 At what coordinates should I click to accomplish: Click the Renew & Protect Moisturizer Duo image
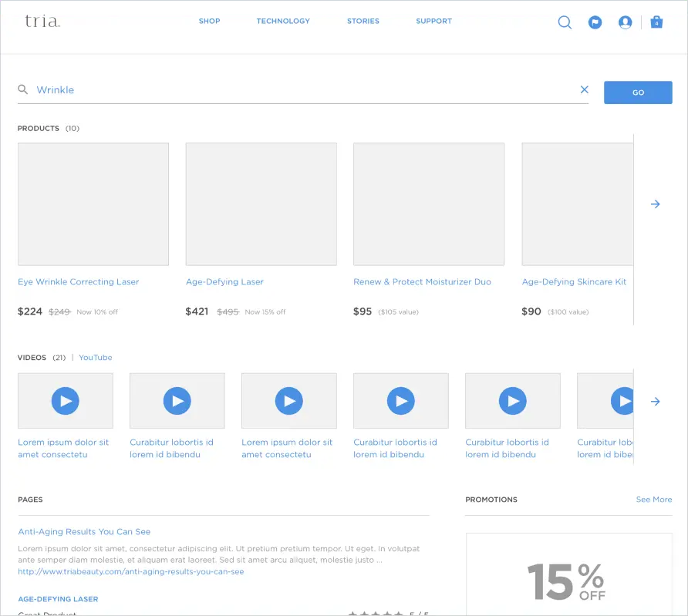tap(429, 204)
